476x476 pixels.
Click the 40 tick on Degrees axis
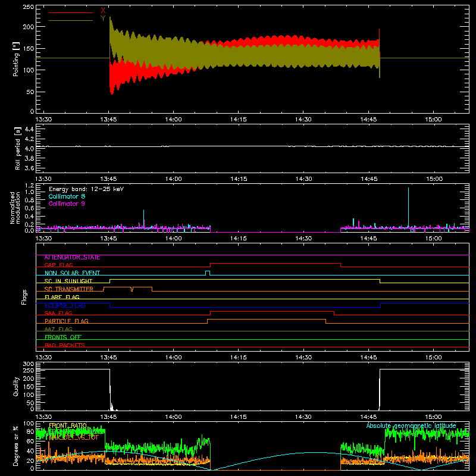click(x=30, y=451)
